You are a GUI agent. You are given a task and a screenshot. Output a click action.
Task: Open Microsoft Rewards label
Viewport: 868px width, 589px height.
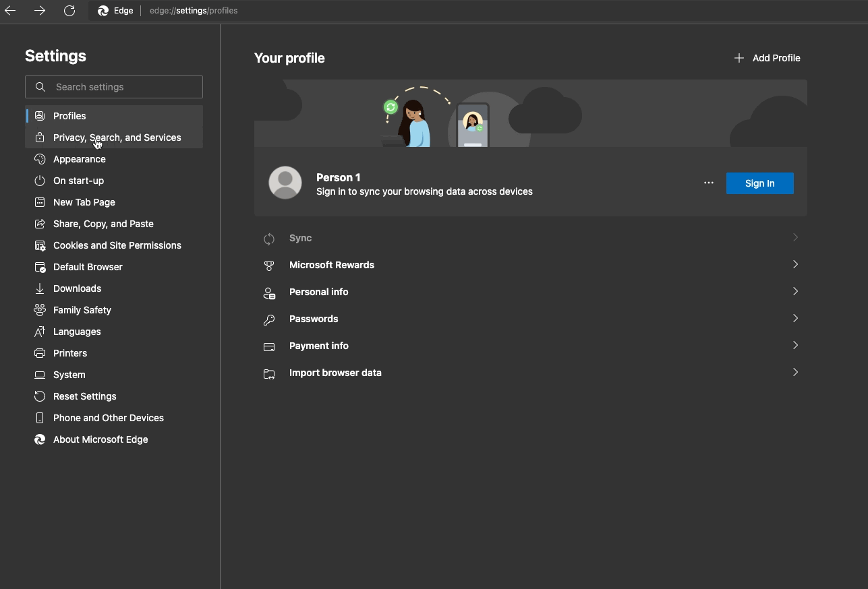(x=332, y=265)
